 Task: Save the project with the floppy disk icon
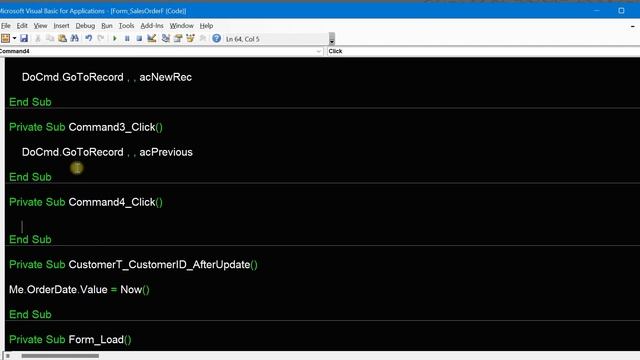(x=24, y=38)
